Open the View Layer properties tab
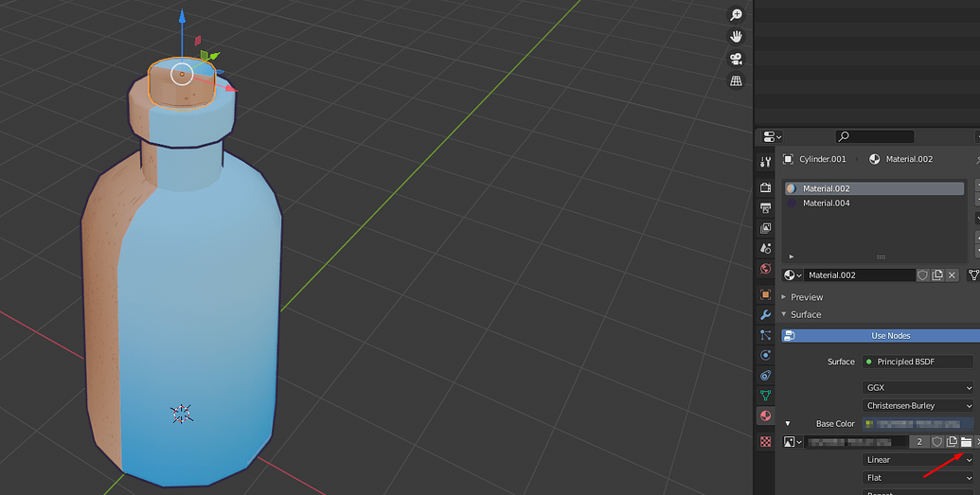980x495 pixels. (766, 228)
